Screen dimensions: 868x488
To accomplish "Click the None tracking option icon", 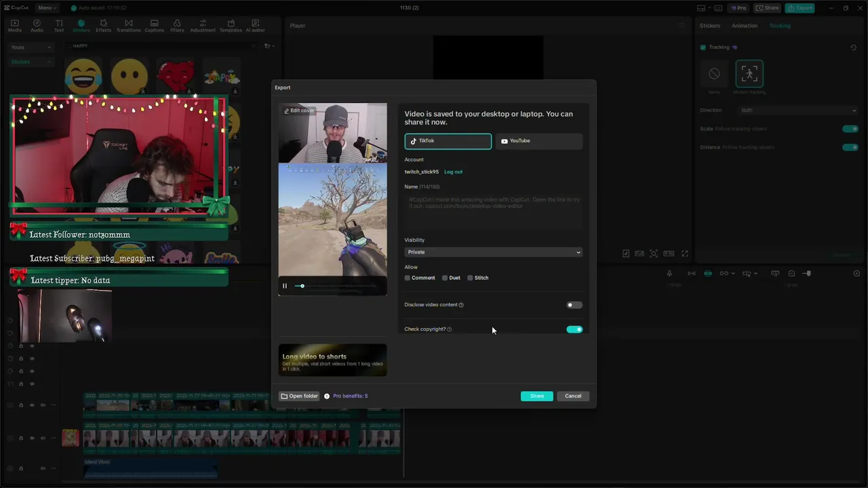I will [x=714, y=74].
